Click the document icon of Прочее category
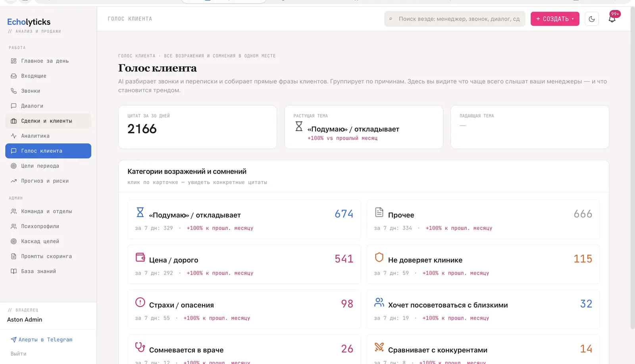This screenshot has height=364, width=635. tap(379, 212)
